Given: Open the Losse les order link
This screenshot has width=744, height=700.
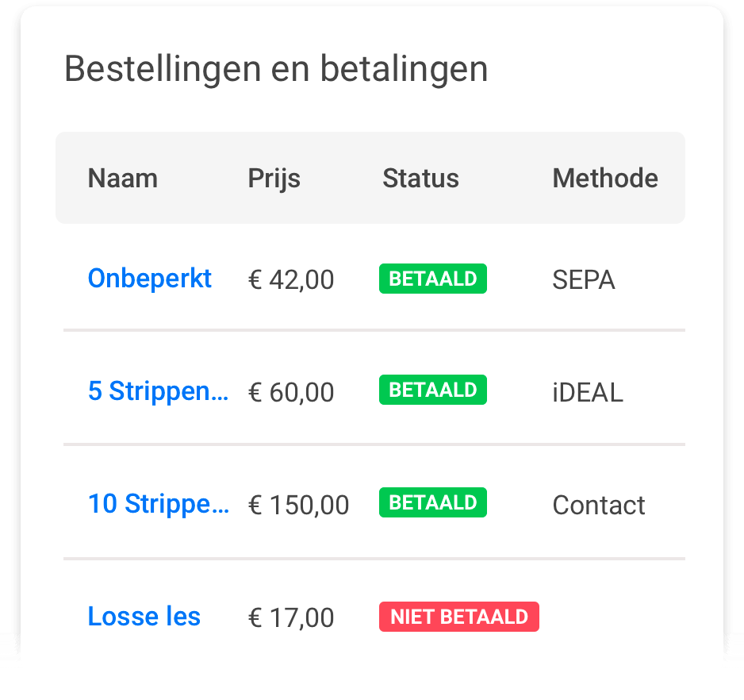Looking at the screenshot, I should click(x=144, y=617).
